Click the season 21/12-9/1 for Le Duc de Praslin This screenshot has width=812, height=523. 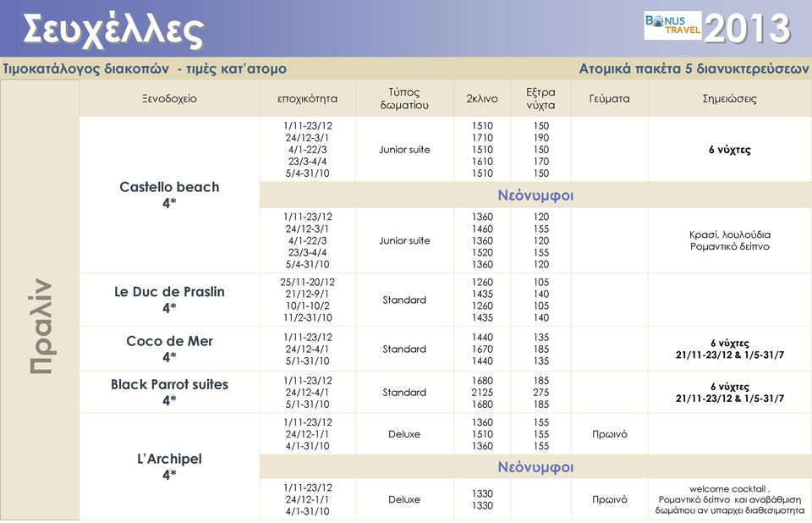(x=308, y=294)
